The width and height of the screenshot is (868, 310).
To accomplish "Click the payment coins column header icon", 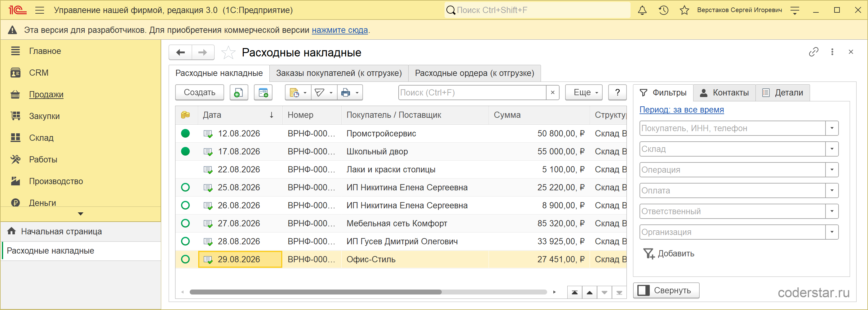I will click(x=185, y=115).
